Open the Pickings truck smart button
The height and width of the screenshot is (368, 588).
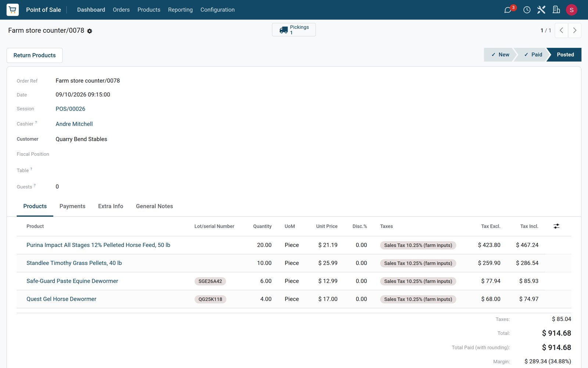click(294, 30)
